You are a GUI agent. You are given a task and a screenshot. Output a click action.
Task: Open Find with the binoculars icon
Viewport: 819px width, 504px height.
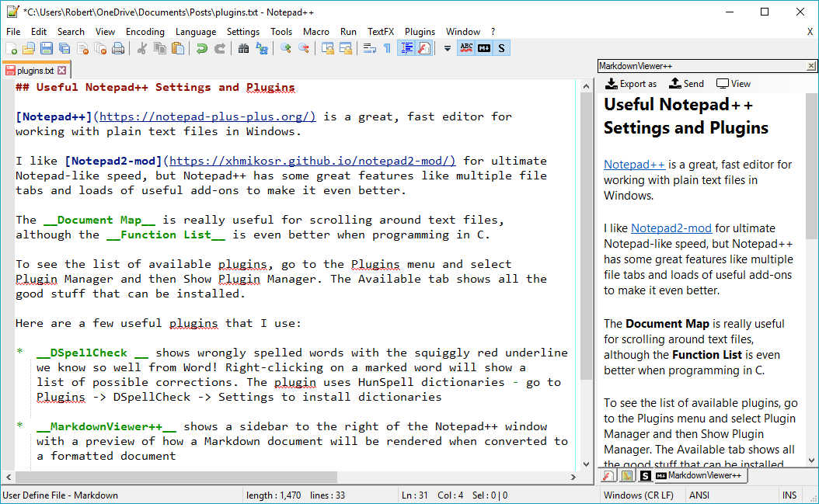coord(243,49)
